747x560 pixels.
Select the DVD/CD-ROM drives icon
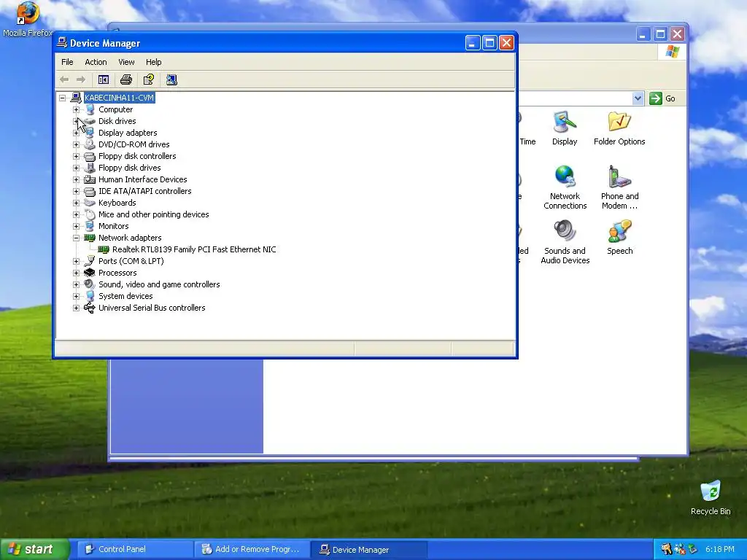pyautogui.click(x=90, y=144)
